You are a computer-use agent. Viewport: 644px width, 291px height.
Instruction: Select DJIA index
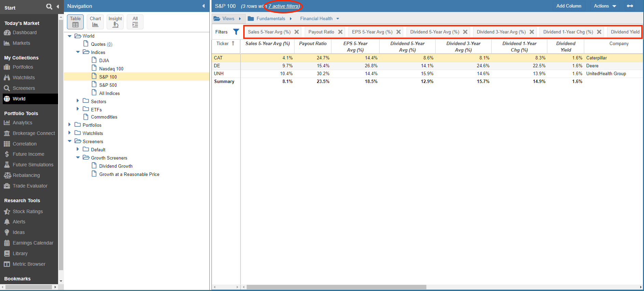coord(104,60)
